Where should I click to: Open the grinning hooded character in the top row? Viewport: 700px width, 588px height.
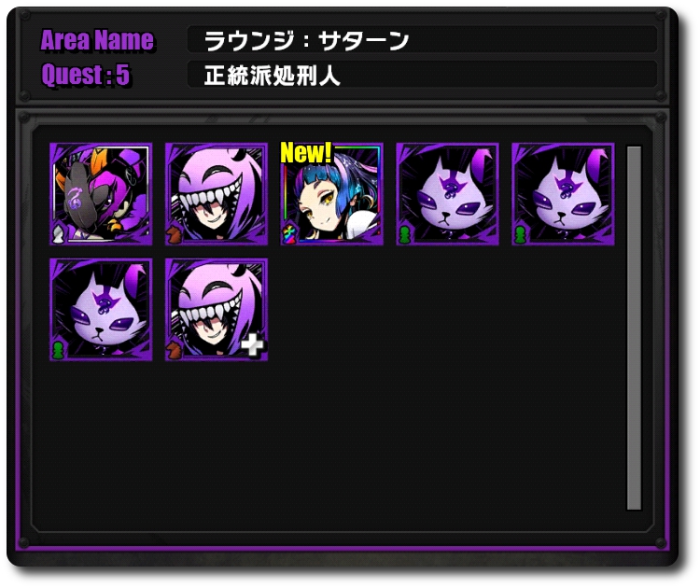[217, 194]
